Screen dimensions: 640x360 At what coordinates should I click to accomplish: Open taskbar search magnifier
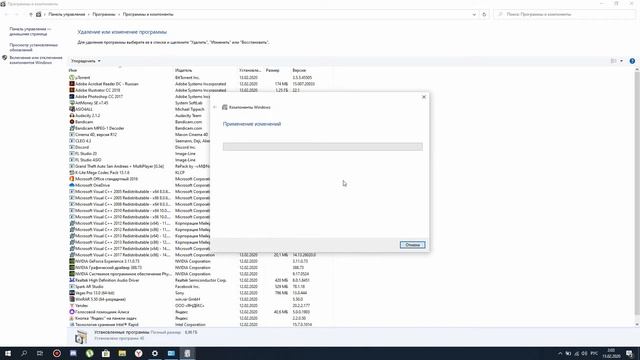pos(24,353)
